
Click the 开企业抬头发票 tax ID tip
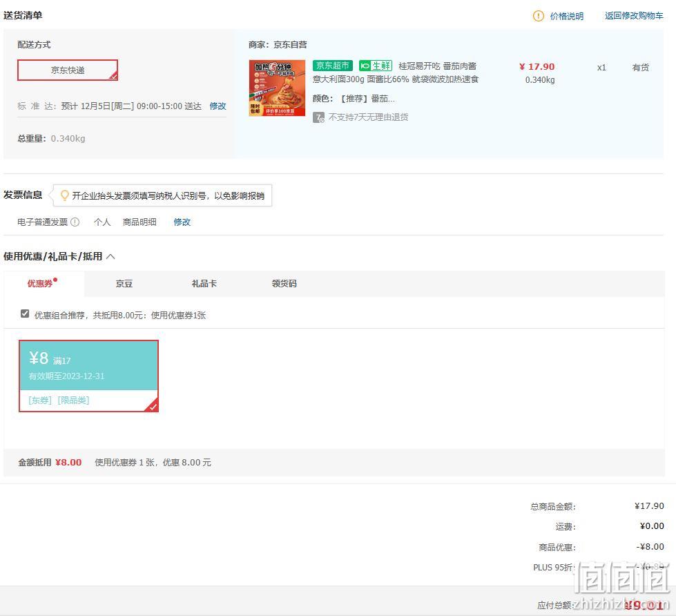point(162,195)
